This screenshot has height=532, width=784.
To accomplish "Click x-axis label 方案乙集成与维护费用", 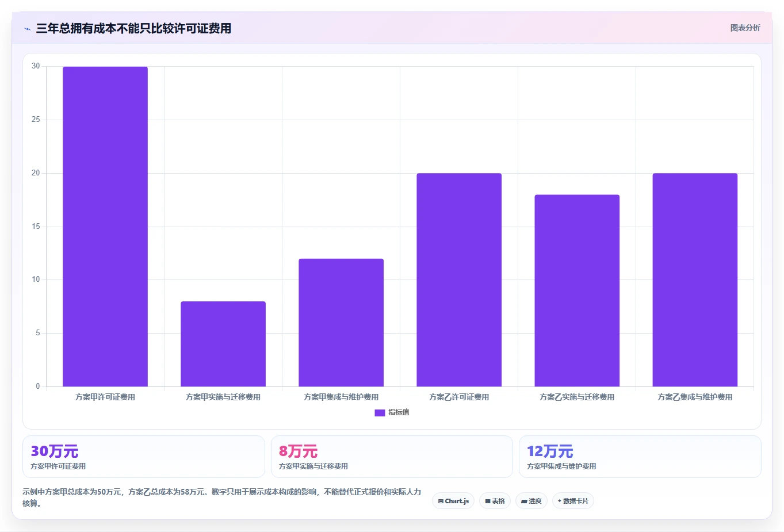I will (x=695, y=397).
